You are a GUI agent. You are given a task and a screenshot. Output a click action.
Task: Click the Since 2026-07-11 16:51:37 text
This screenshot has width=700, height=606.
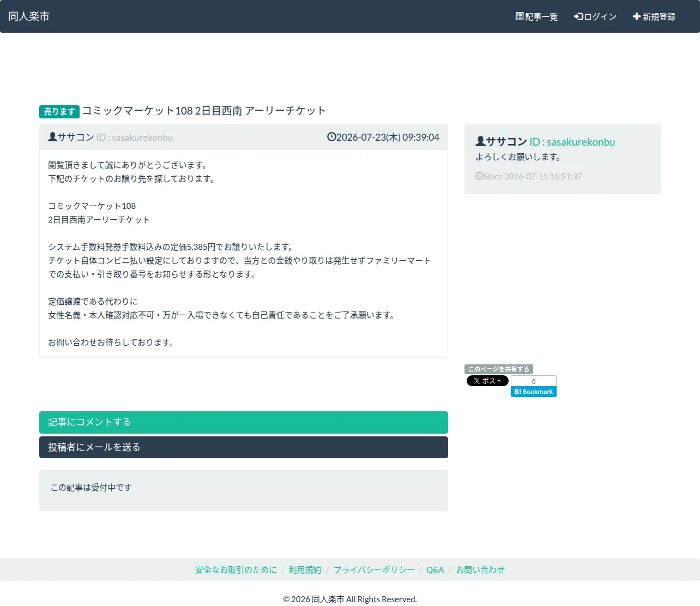533,177
